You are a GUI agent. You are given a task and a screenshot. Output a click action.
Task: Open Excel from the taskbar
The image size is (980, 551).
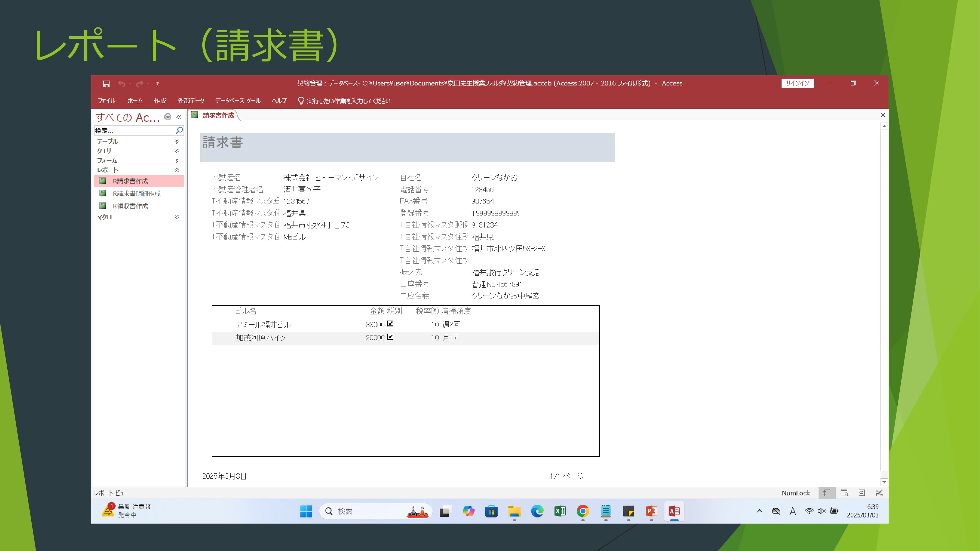pyautogui.click(x=560, y=511)
